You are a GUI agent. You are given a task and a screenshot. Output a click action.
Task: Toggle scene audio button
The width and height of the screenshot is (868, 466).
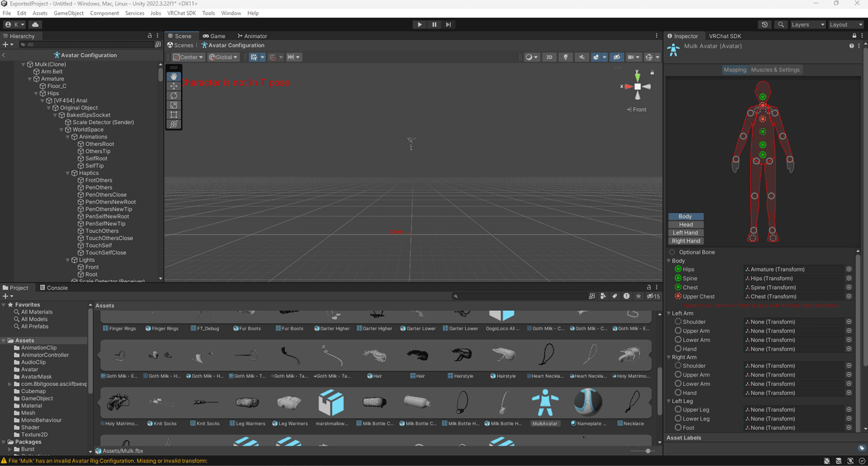coord(581,57)
